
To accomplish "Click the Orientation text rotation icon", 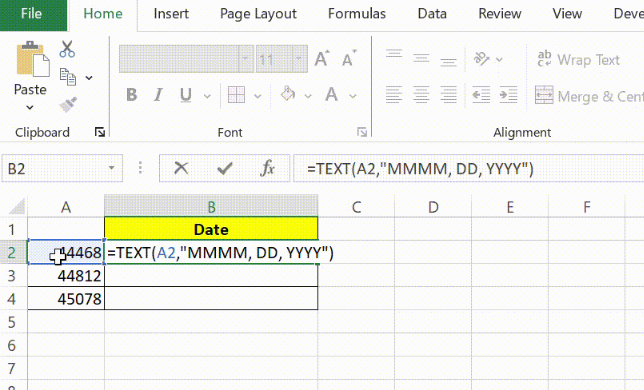I will pyautogui.click(x=481, y=59).
